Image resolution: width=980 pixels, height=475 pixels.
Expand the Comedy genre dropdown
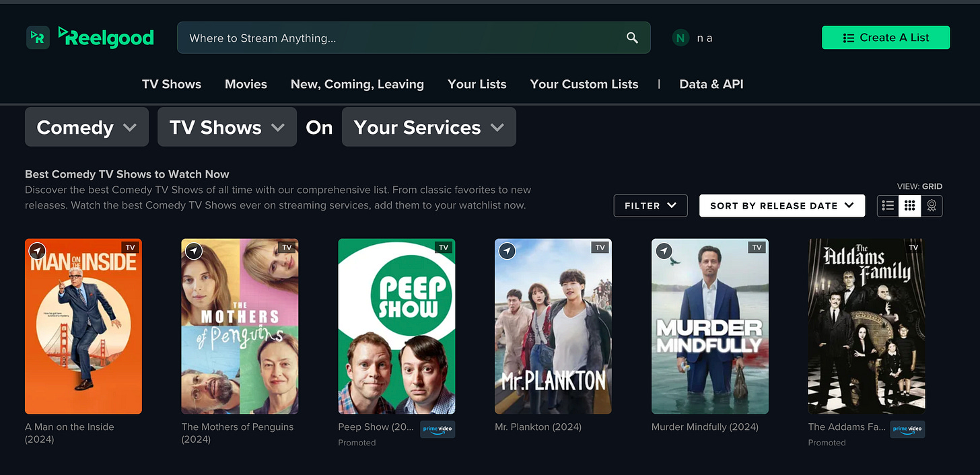pyautogui.click(x=87, y=127)
